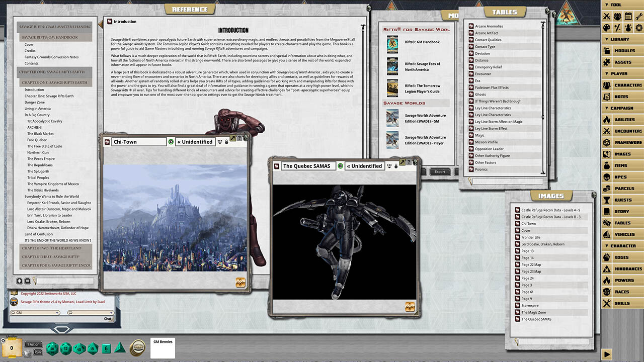Click the GM Bennies coin icon
This screenshot has height=362, width=644.
(138, 347)
